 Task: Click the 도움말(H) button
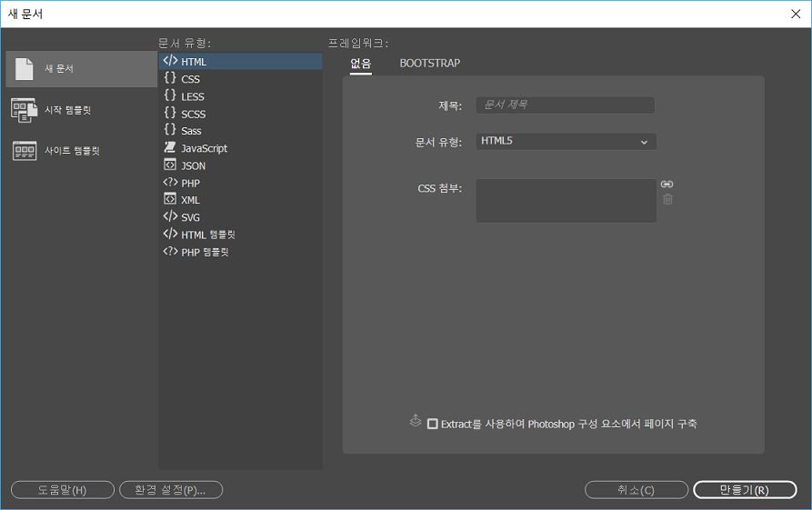(x=62, y=490)
